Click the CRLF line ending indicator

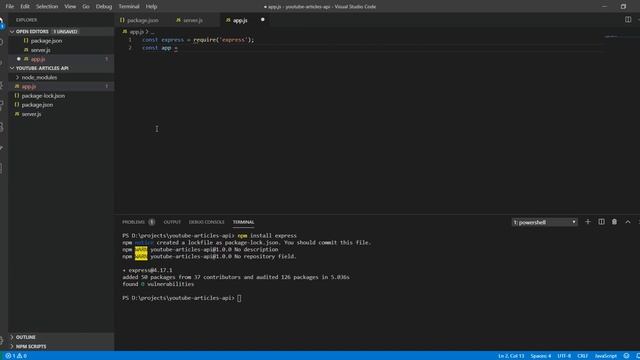pyautogui.click(x=582, y=356)
